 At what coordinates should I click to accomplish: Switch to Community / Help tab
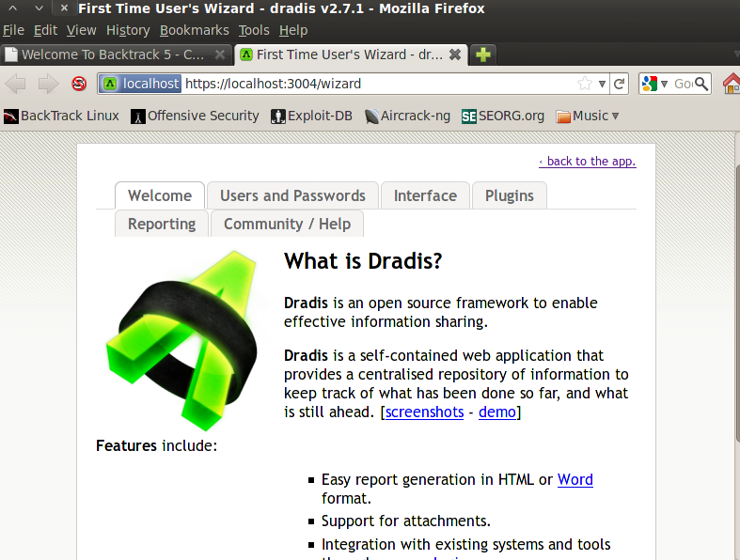pos(287,224)
